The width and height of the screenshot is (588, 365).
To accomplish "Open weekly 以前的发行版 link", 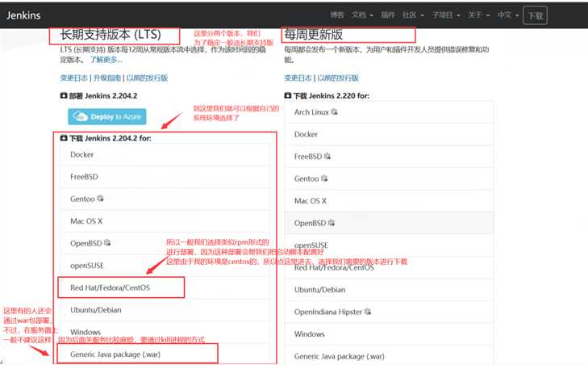I will pyautogui.click(x=338, y=78).
